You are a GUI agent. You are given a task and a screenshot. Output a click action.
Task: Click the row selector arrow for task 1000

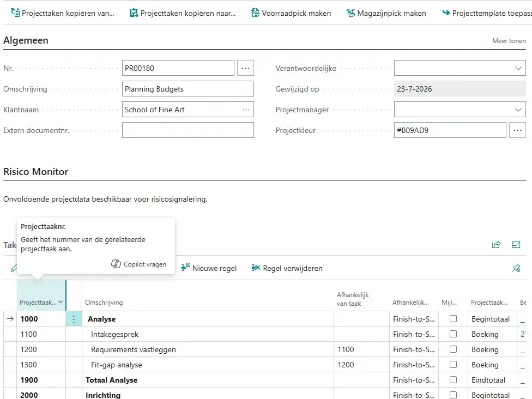10,318
